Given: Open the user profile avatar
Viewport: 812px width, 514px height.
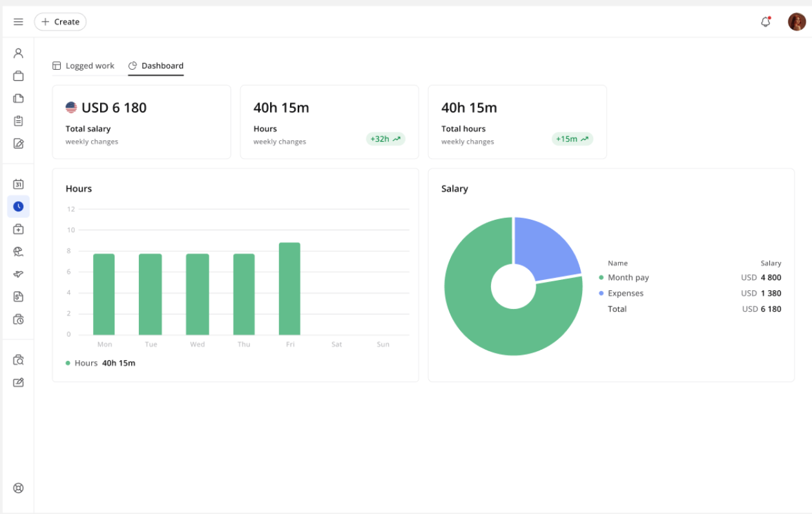Looking at the screenshot, I should pos(796,22).
